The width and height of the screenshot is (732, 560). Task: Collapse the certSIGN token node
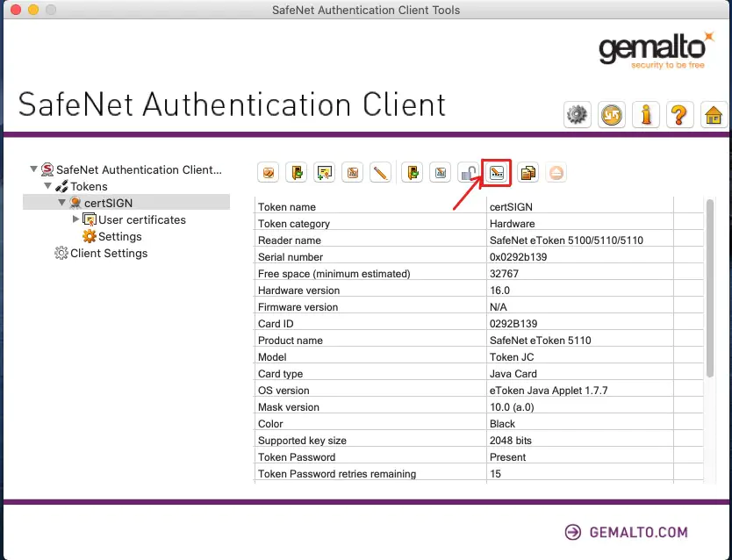[x=62, y=203]
